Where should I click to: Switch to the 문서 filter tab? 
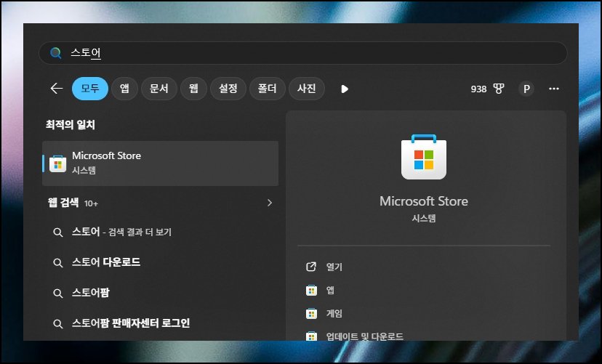point(159,89)
